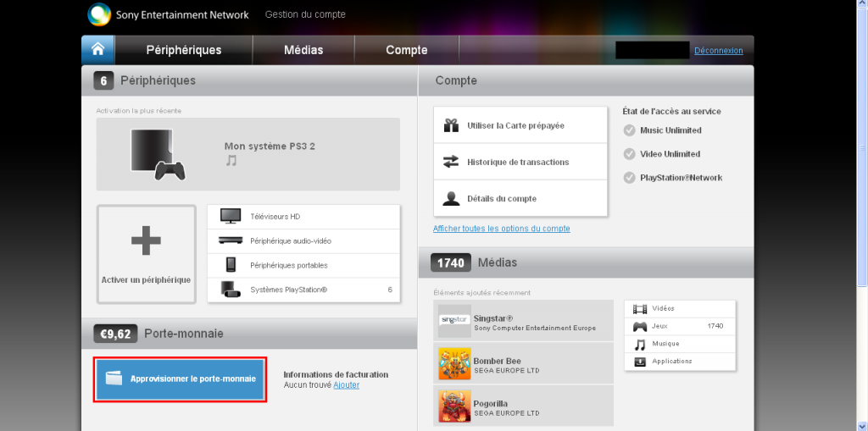Screen dimensions: 868x431
Task: Click the PlayStation systems console icon
Action: pos(231,290)
